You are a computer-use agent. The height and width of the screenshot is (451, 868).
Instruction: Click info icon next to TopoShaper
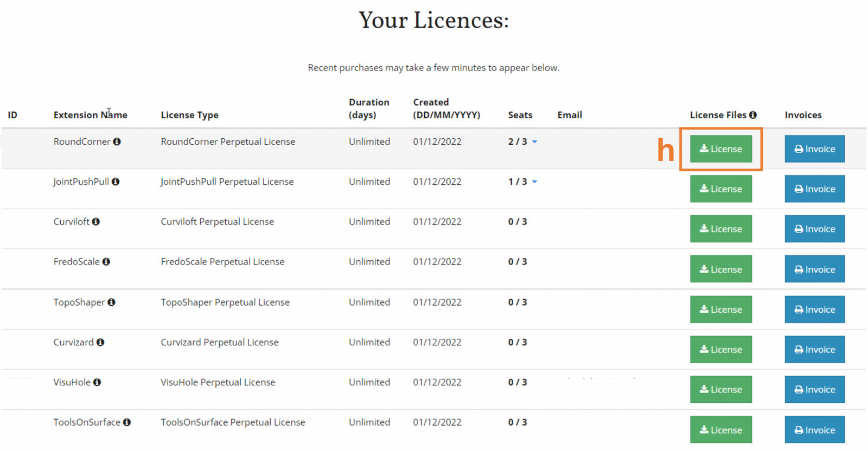(x=111, y=302)
